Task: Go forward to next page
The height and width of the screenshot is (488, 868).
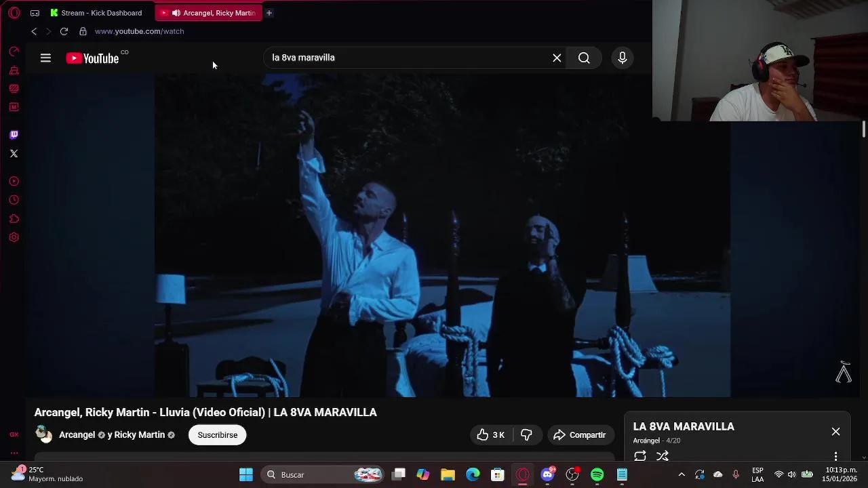Action: tap(49, 31)
